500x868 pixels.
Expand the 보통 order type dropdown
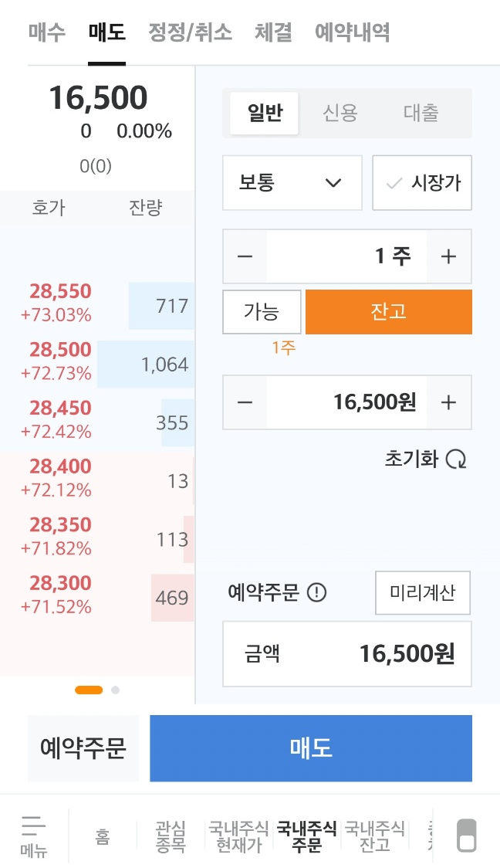292,183
